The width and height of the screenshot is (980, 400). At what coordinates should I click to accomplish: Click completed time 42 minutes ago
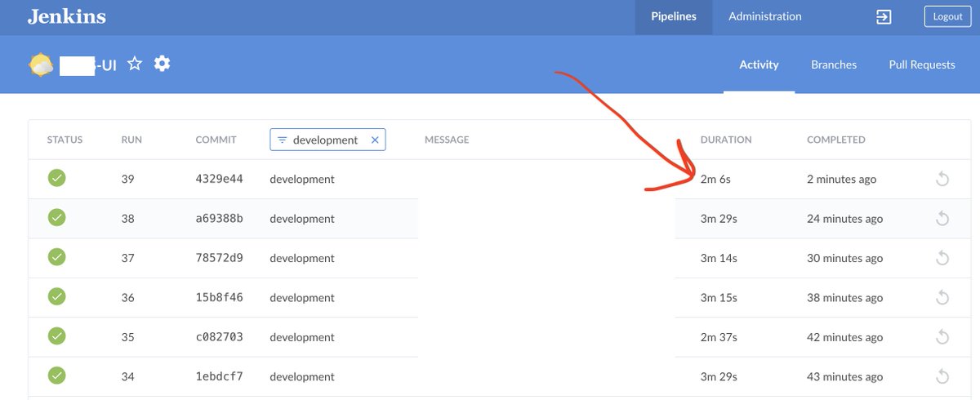[844, 337]
